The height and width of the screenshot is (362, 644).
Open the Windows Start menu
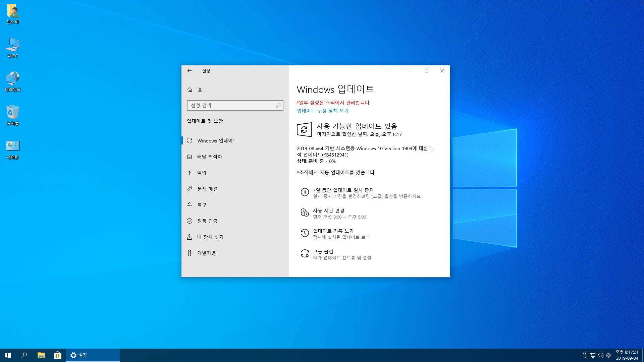[8, 355]
